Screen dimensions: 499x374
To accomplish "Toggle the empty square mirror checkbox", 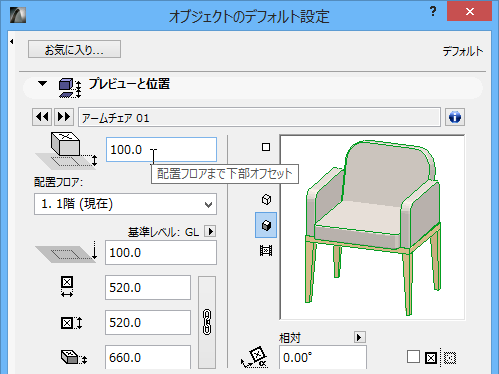I will (x=413, y=357).
